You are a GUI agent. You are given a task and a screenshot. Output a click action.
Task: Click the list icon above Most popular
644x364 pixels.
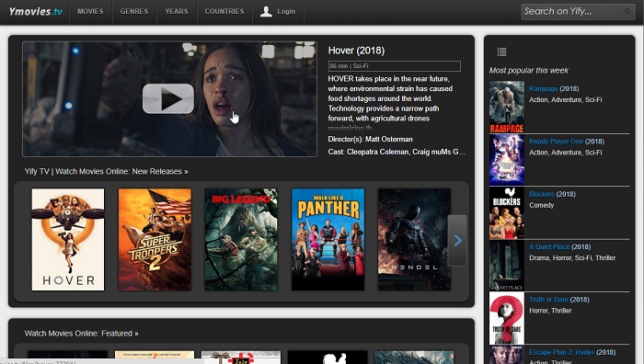click(x=501, y=51)
